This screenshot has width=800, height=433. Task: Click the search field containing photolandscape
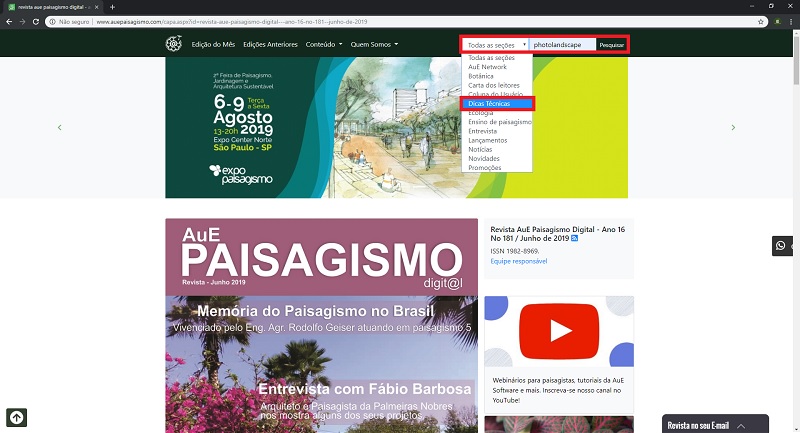[562, 45]
